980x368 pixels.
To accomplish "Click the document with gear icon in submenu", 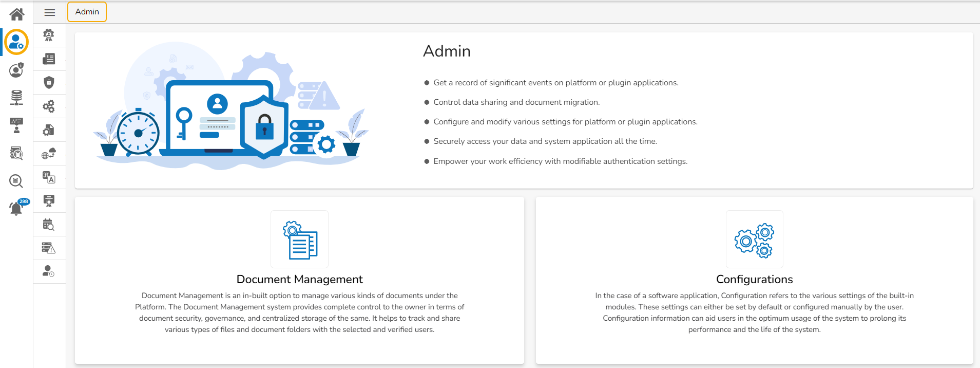I will coord(49,130).
